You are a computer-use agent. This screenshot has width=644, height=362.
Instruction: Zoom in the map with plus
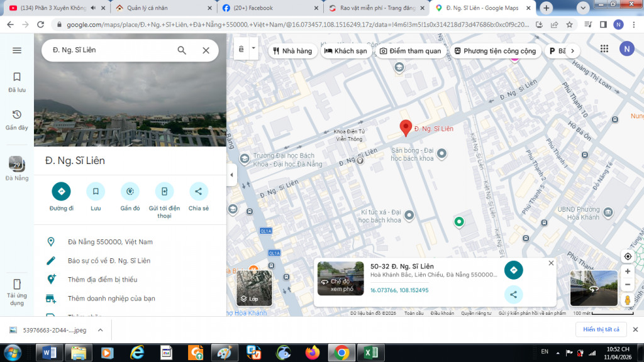(627, 271)
